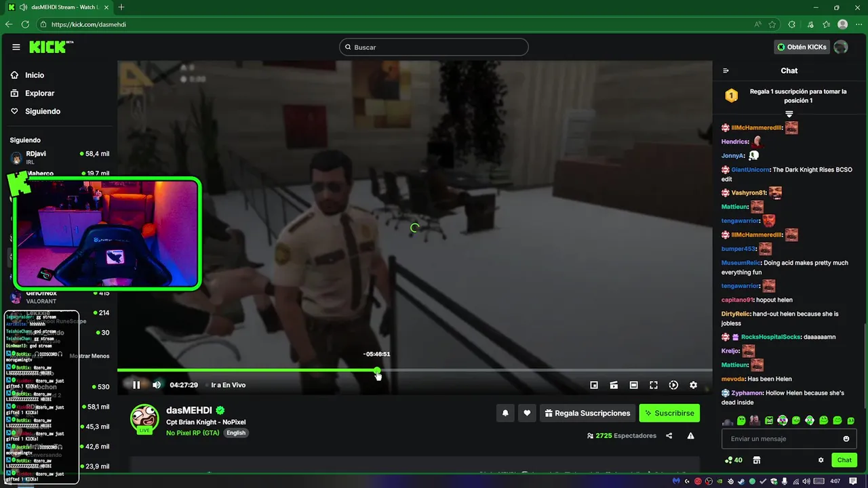
Task: Open RDjavi followed channel
Action: (x=59, y=157)
